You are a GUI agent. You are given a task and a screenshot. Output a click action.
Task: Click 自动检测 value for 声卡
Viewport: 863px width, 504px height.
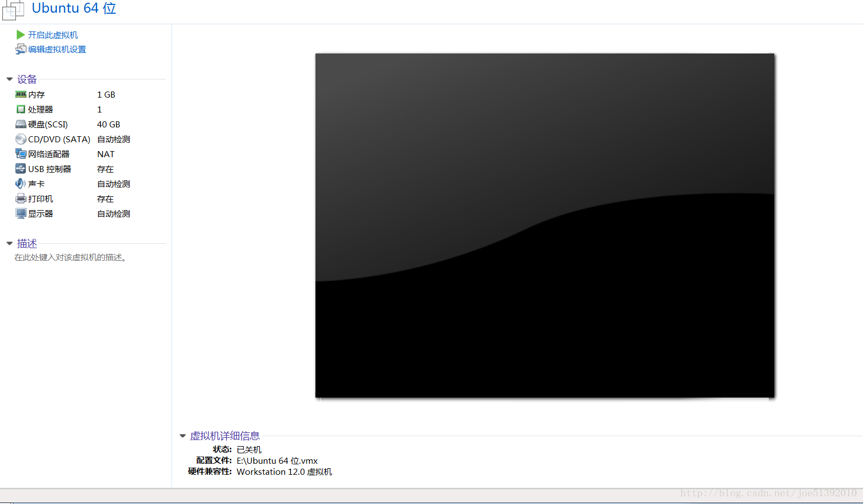point(114,184)
